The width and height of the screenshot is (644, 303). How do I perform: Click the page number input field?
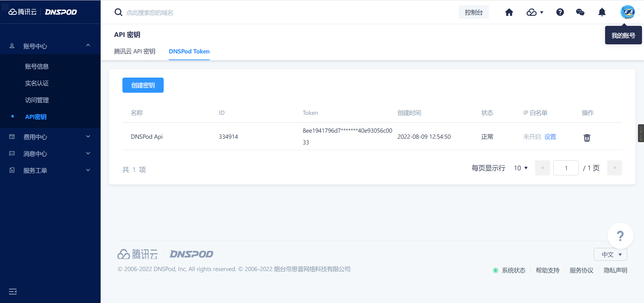click(x=566, y=168)
